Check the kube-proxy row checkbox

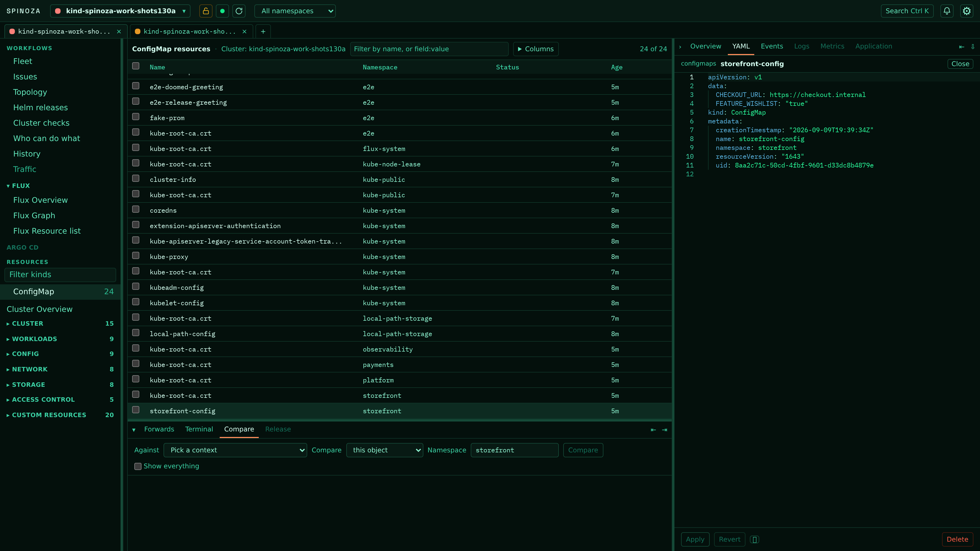pyautogui.click(x=136, y=255)
